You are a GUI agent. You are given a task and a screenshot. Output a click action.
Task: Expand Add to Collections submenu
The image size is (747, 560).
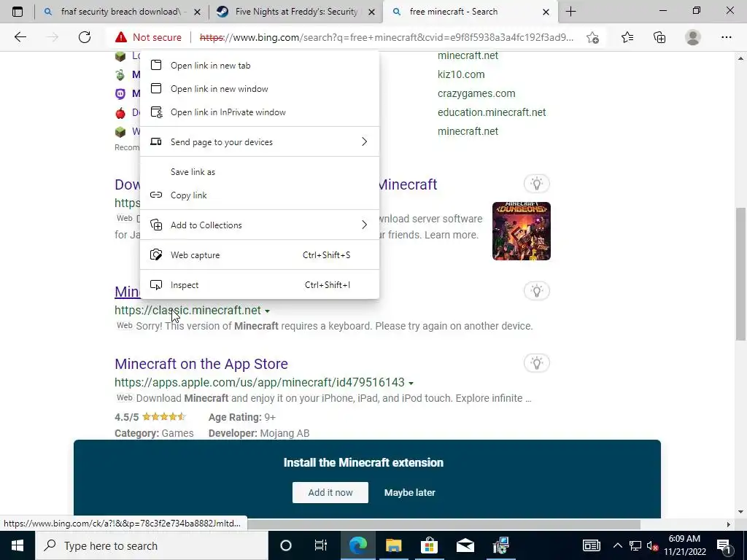click(260, 225)
